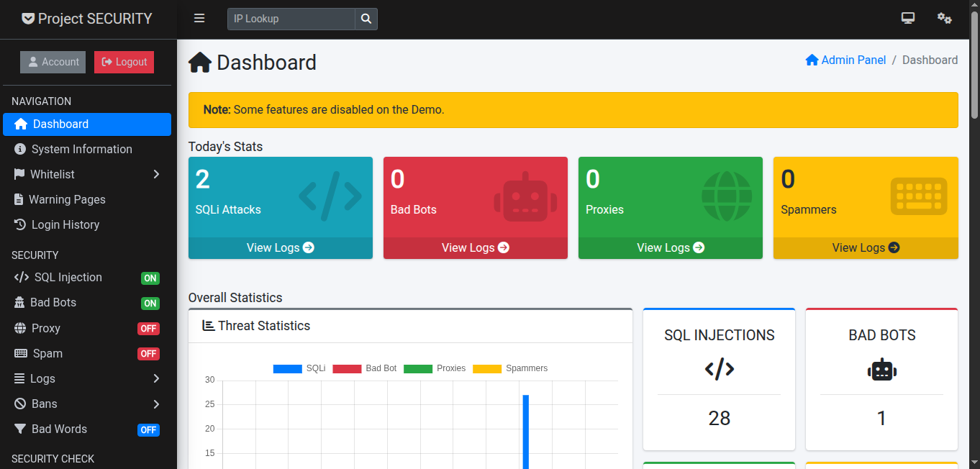980x469 pixels.
Task: View Logs for SQLi Attacks
Action: coord(280,247)
